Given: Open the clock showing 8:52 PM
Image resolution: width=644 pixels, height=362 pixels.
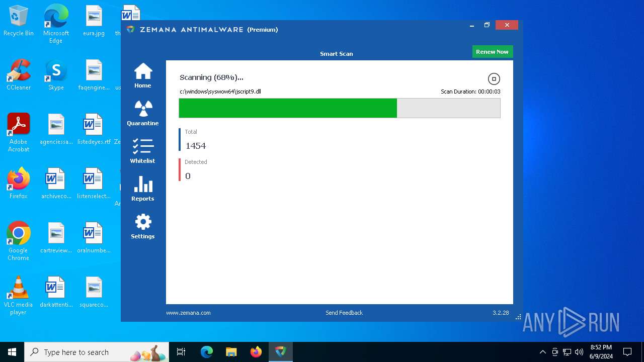Looking at the screenshot, I should [601, 352].
